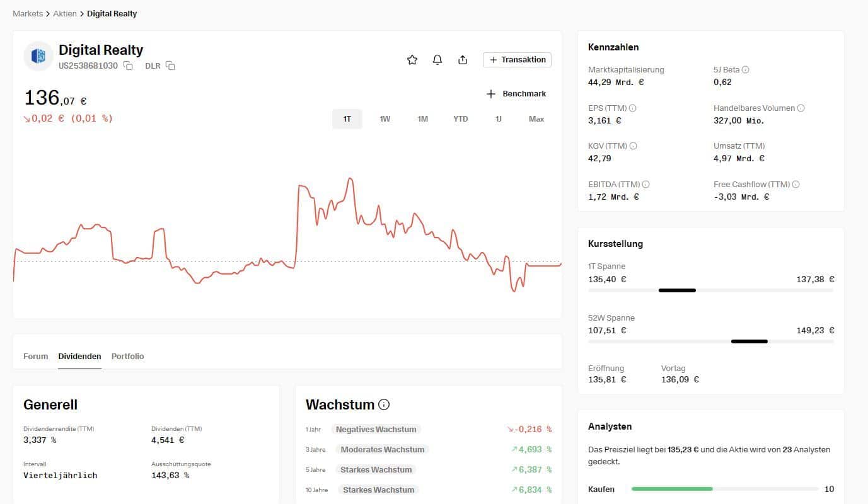This screenshot has height=504, width=868.
Task: Click the Eröffnung value 135,81 €
Action: click(x=607, y=380)
